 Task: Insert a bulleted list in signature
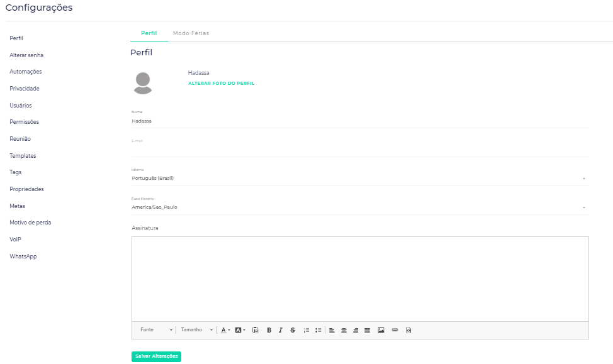[318, 330]
